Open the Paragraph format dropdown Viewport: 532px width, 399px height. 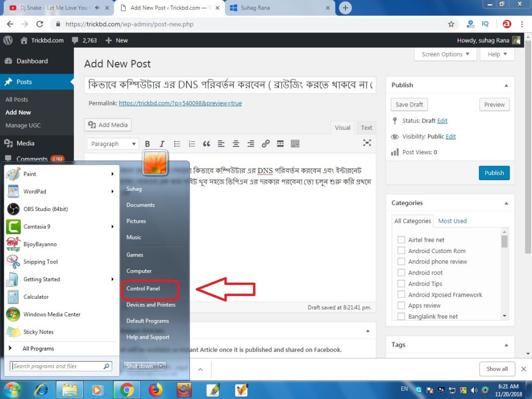(113, 144)
